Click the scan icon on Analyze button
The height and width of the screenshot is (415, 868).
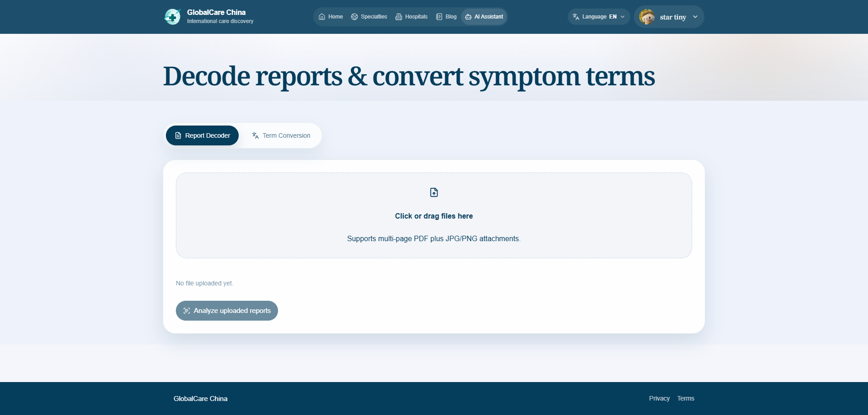click(x=187, y=311)
